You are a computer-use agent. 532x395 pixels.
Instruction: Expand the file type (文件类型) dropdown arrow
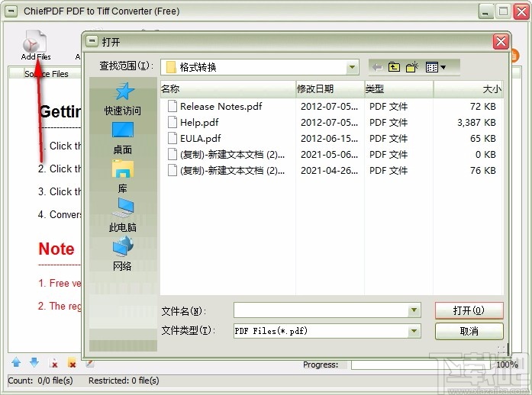(x=414, y=331)
